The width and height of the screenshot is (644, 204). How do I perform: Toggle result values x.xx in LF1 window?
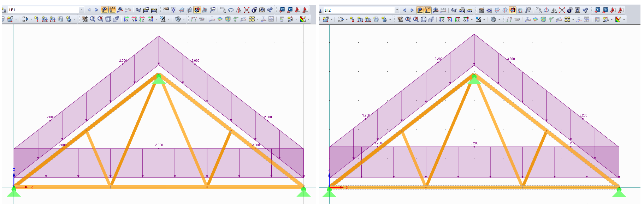click(128, 10)
